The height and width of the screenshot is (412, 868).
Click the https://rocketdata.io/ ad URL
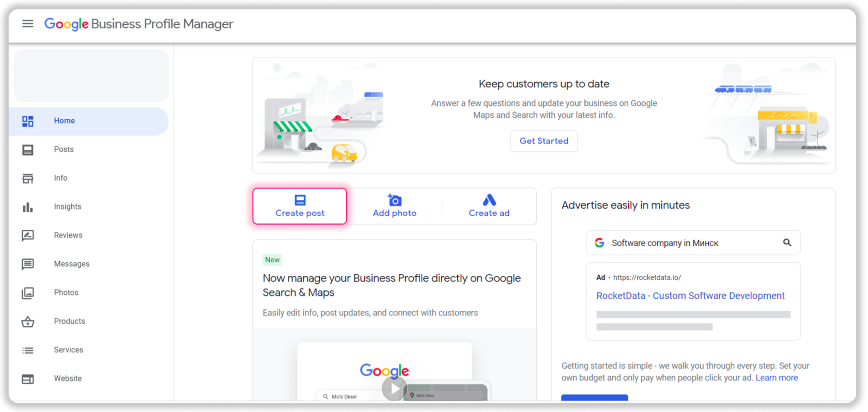pos(647,278)
